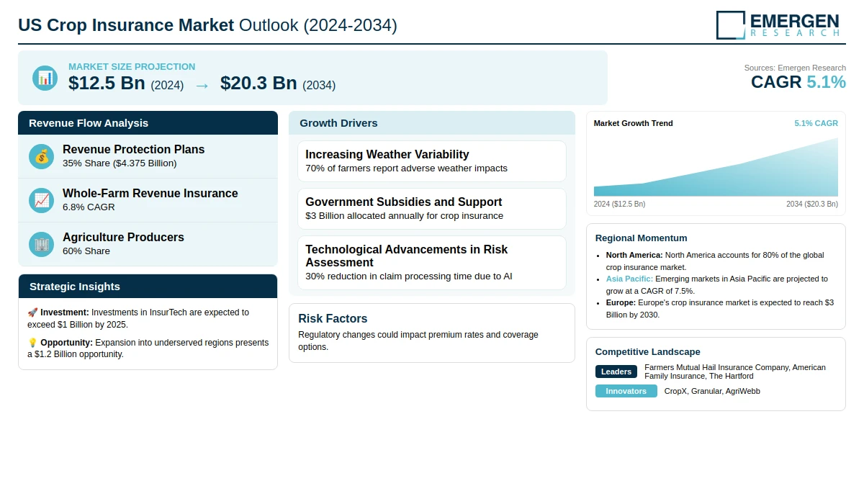Click the Risk Factors heading
864x504 pixels.
click(333, 319)
